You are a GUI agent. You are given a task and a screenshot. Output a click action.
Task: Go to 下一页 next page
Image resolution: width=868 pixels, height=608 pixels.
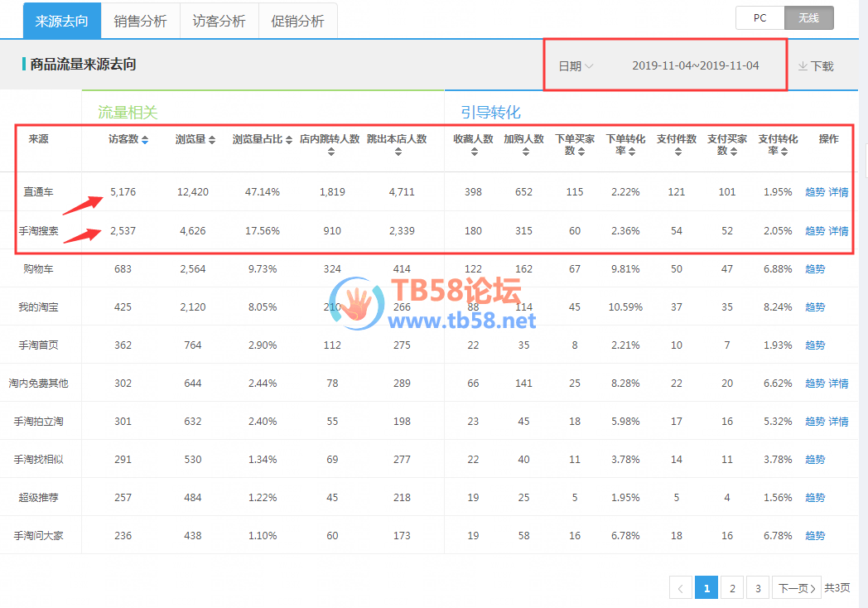[796, 588]
